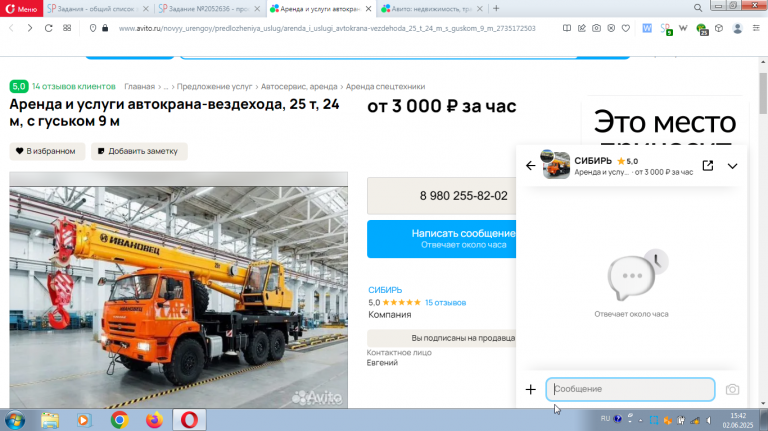Image resolution: width=768 pixels, height=431 pixels.
Task: Go back in chat with arrow
Action: [x=530, y=166]
